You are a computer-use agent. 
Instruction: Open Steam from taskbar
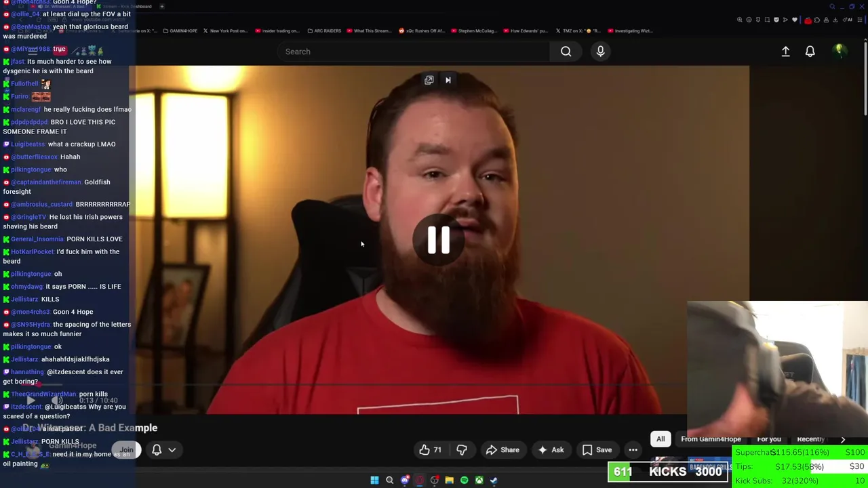click(494, 480)
